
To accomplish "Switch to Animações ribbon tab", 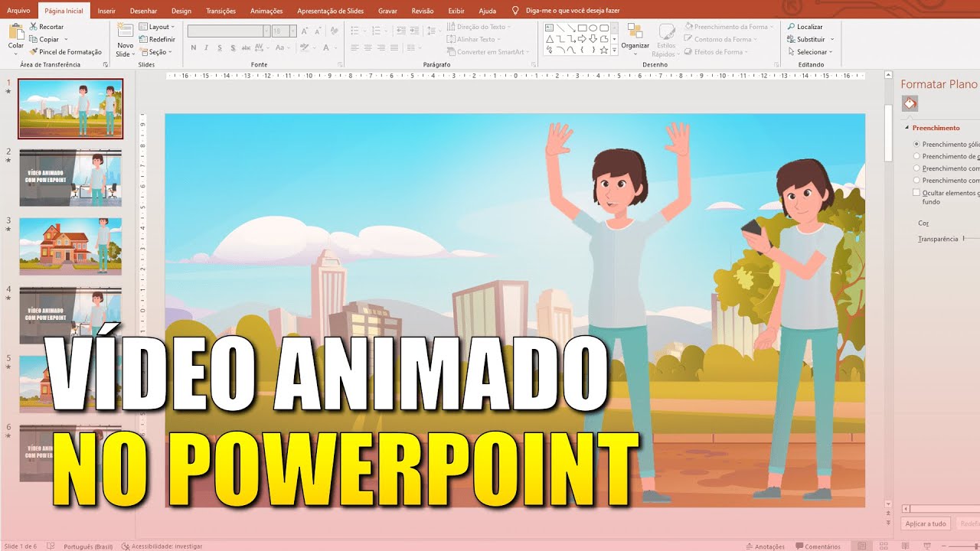I will pos(266,11).
